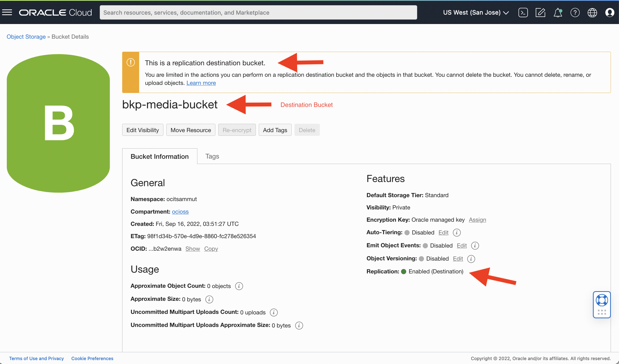Screen dimensions: 619x364
Task: Open the hamburger navigation menu
Action: coord(7,12)
